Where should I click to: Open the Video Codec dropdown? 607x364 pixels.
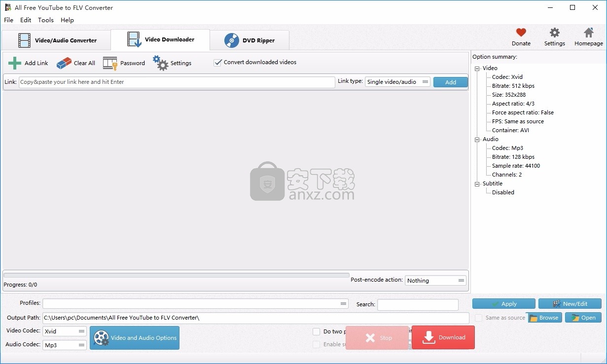[65, 331]
